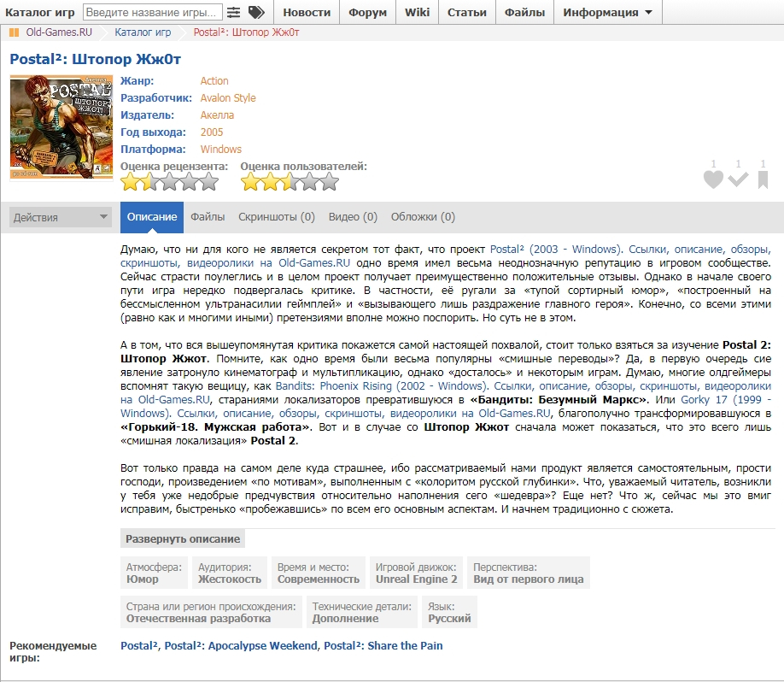Image resolution: width=784 pixels, height=682 pixels.
Task: Open recommended game Postal²
Action: pos(139,645)
